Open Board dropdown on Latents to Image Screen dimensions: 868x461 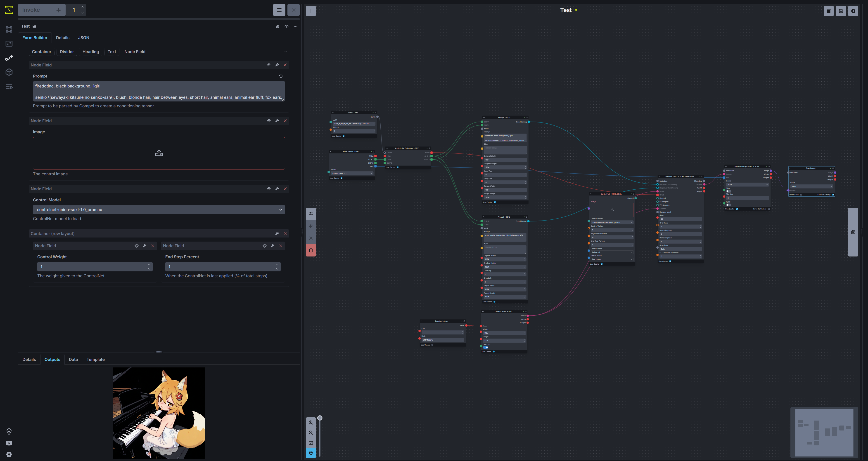point(747,185)
